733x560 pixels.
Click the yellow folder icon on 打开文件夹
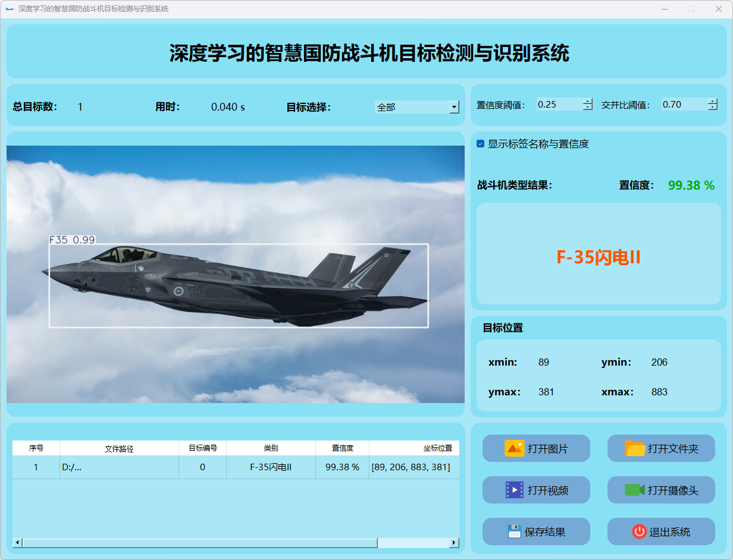pyautogui.click(x=635, y=448)
